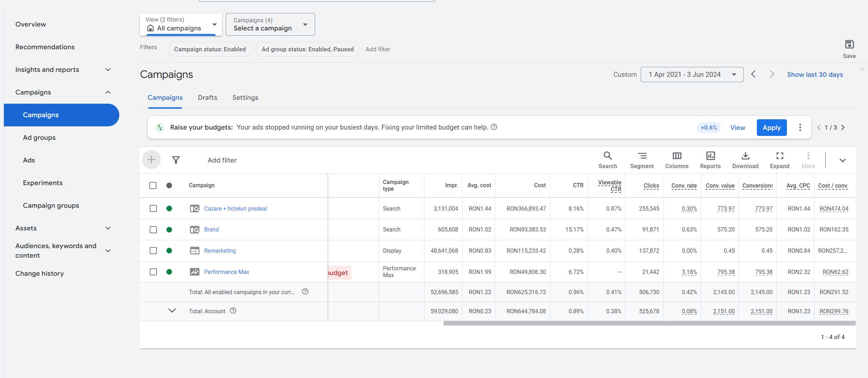Image resolution: width=868 pixels, height=378 pixels.
Task: Click the filter funnel icon
Action: 176,160
